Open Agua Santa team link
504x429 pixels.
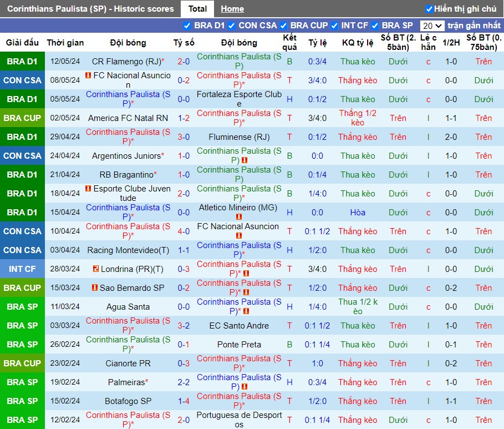(128, 307)
